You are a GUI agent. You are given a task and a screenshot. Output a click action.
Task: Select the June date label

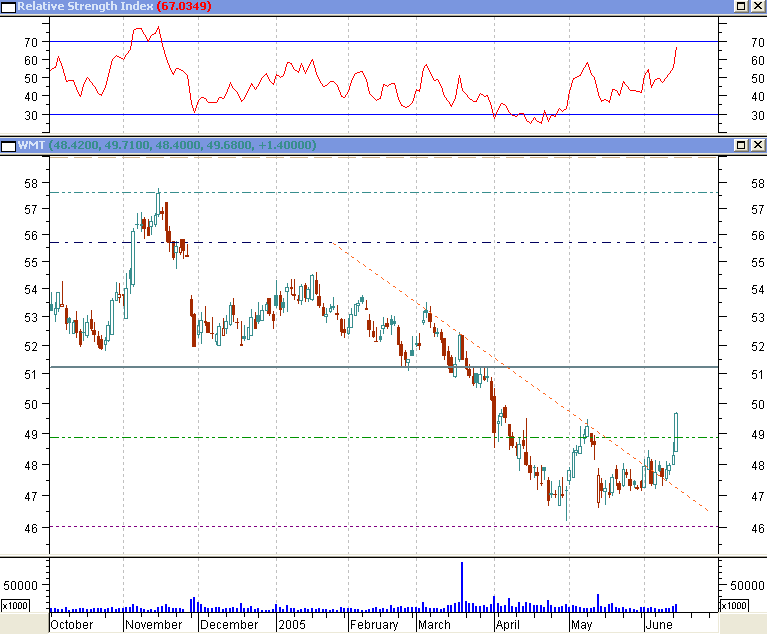click(659, 625)
